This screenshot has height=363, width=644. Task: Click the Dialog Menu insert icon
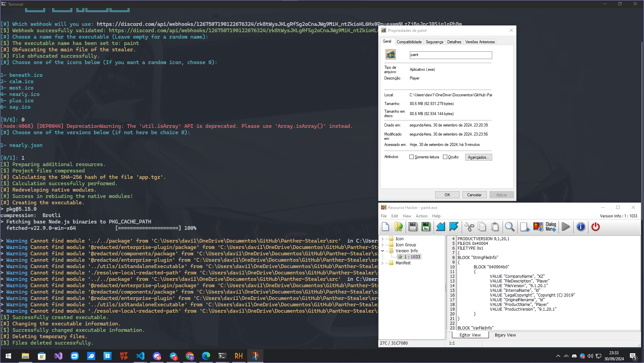(x=551, y=227)
